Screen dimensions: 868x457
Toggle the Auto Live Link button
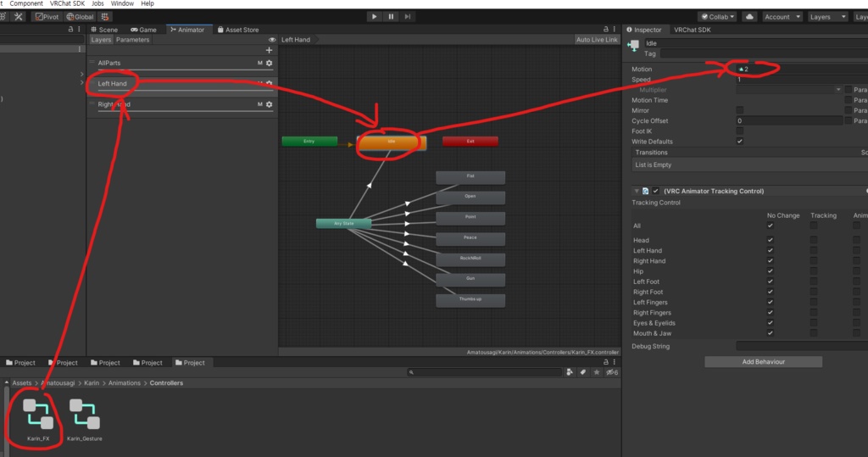click(597, 40)
